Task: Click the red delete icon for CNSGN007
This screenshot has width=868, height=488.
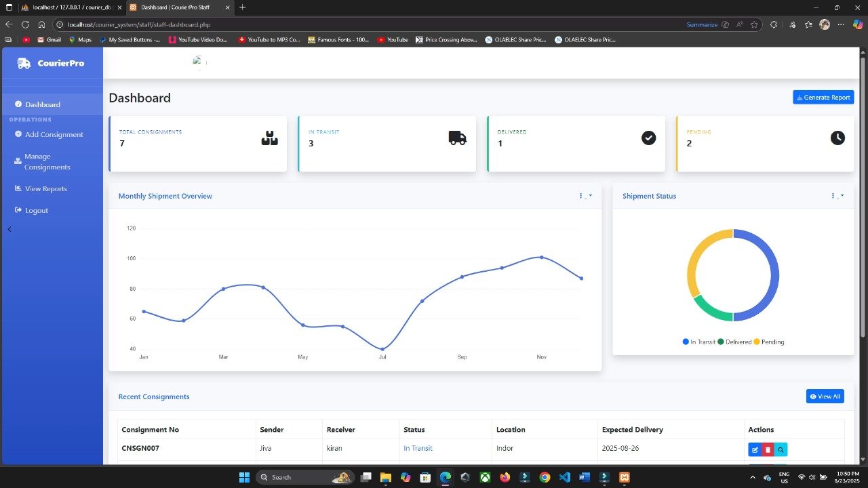Action: pos(768,449)
